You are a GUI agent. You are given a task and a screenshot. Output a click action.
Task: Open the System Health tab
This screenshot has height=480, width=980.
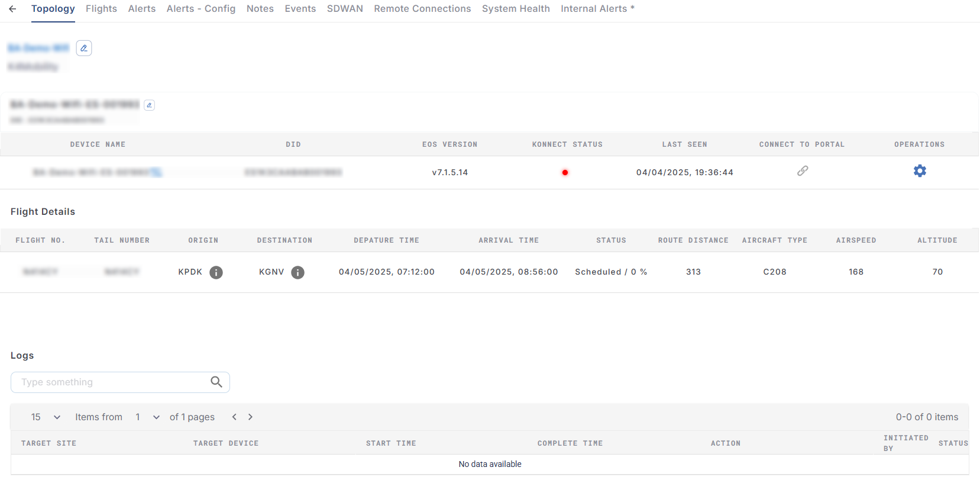click(x=516, y=9)
